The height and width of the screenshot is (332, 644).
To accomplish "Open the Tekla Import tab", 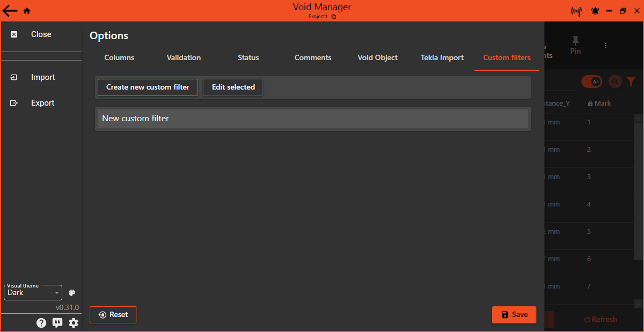I will (x=442, y=57).
